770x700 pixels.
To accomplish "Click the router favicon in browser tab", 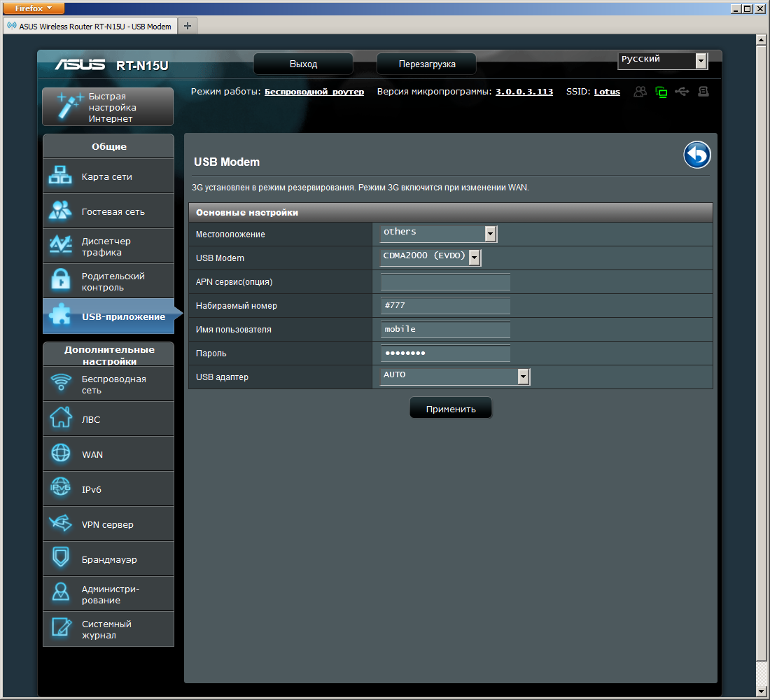I will click(12, 25).
